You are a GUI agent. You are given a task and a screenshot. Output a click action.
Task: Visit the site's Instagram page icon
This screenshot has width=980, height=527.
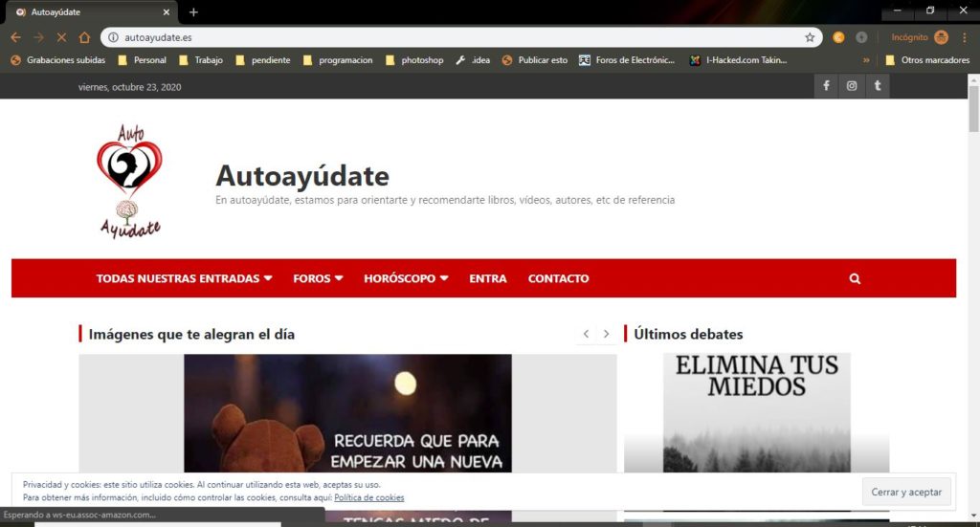point(851,86)
